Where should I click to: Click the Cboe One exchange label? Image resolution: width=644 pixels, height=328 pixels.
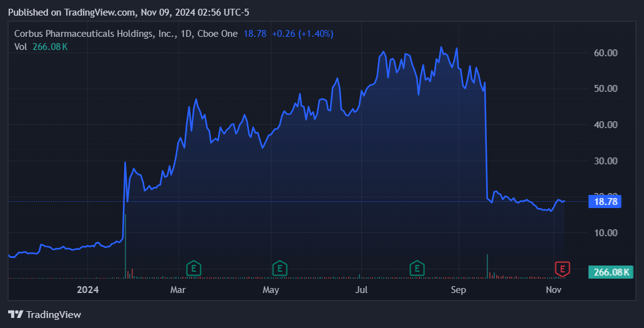218,34
